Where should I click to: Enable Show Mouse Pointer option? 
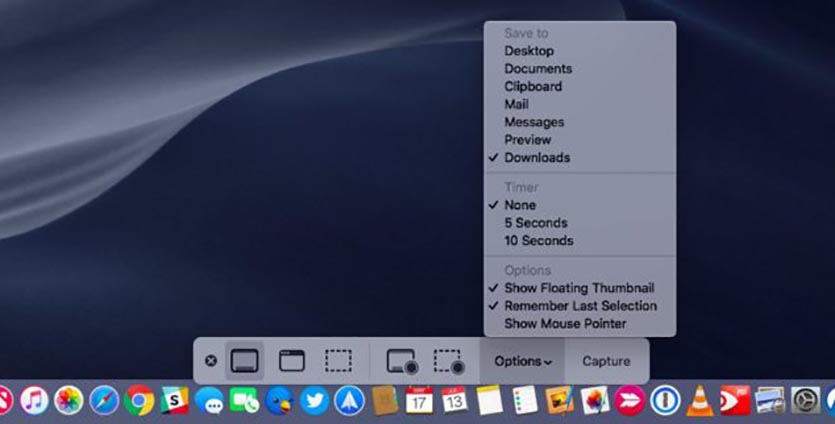point(565,324)
